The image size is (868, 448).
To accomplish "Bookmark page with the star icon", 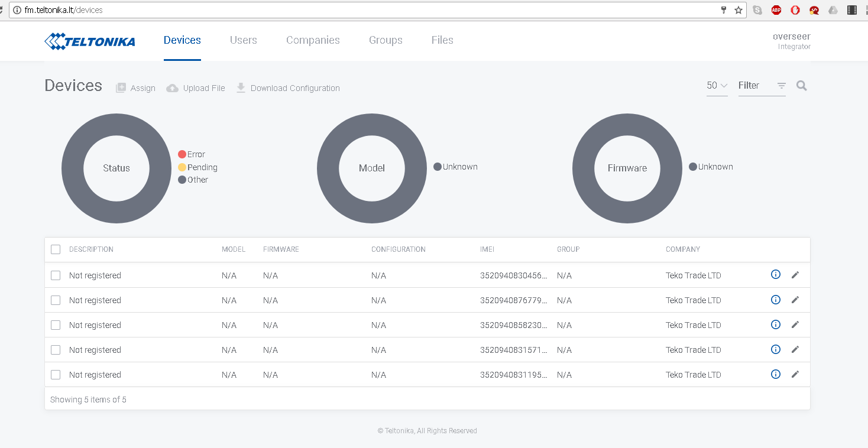I will pyautogui.click(x=739, y=10).
